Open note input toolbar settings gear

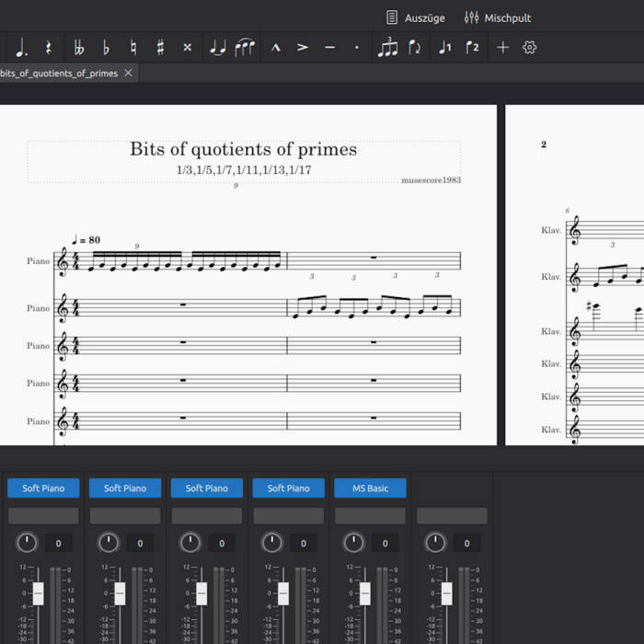click(530, 48)
